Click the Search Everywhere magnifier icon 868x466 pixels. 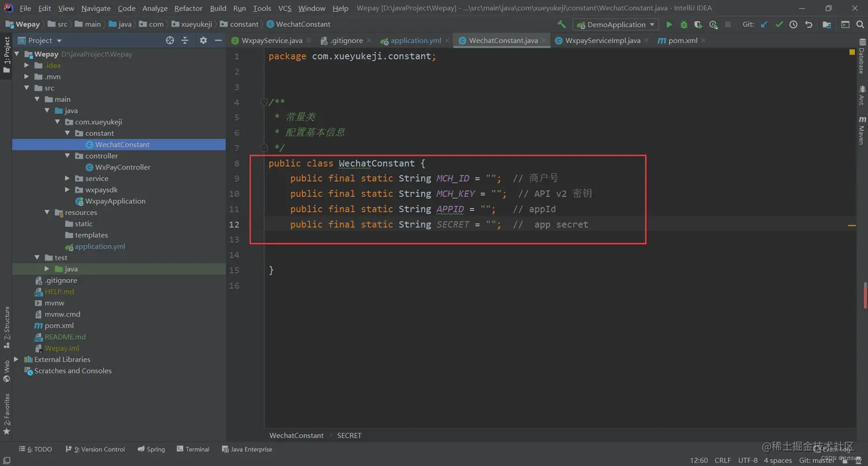(x=859, y=25)
